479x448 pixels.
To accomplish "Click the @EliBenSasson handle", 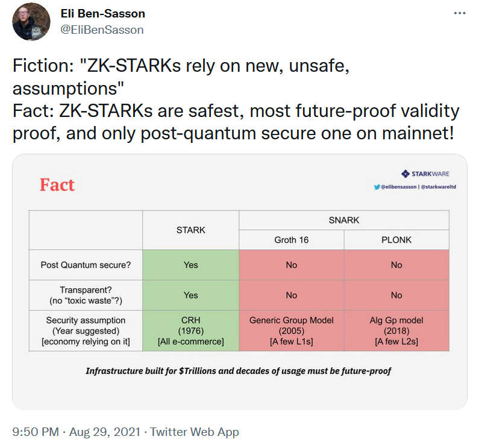I will click(x=102, y=29).
